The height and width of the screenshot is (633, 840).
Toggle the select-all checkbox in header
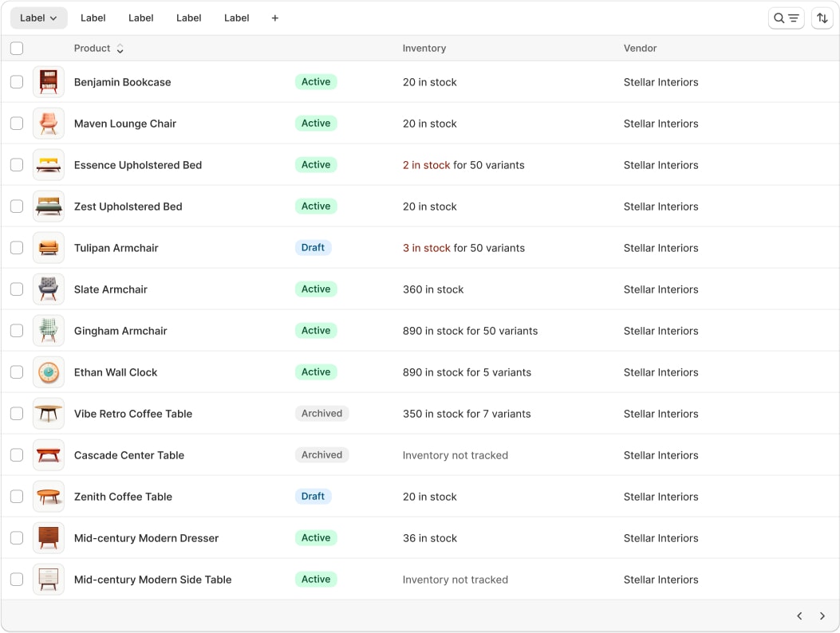17,49
